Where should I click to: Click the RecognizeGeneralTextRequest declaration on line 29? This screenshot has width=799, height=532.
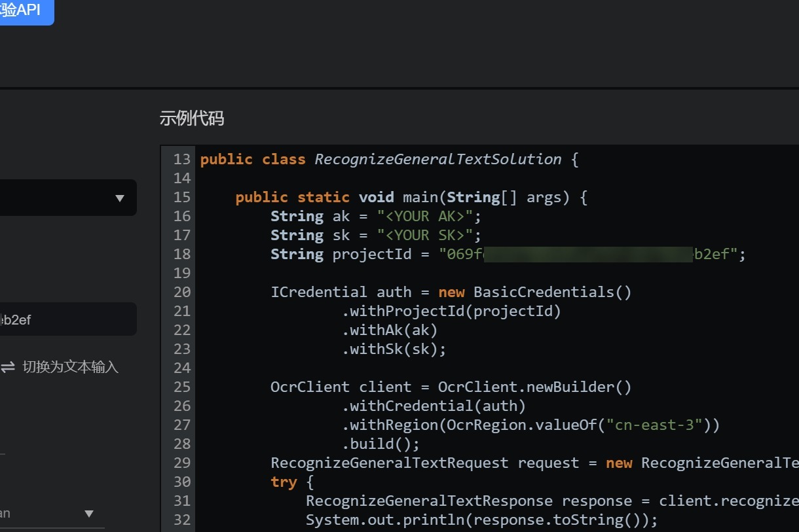point(389,463)
